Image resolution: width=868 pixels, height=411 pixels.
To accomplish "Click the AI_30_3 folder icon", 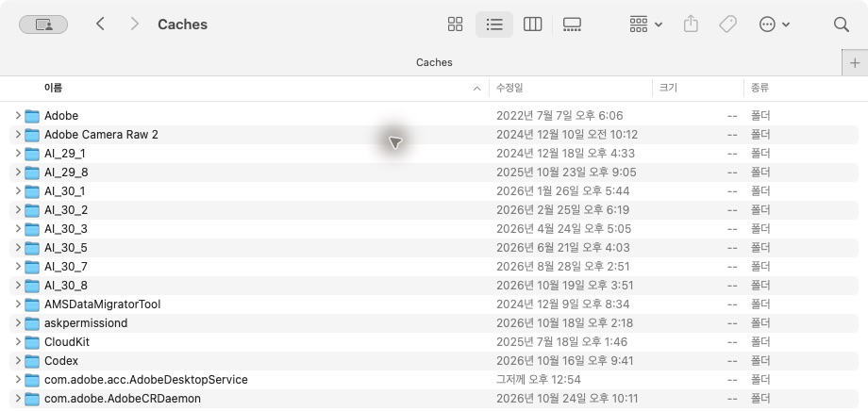I will (32, 229).
